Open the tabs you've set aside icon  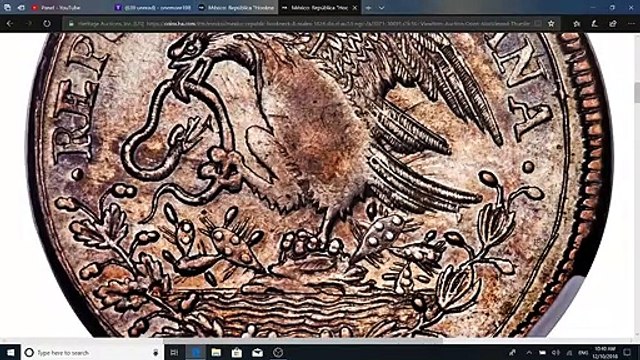7,7
